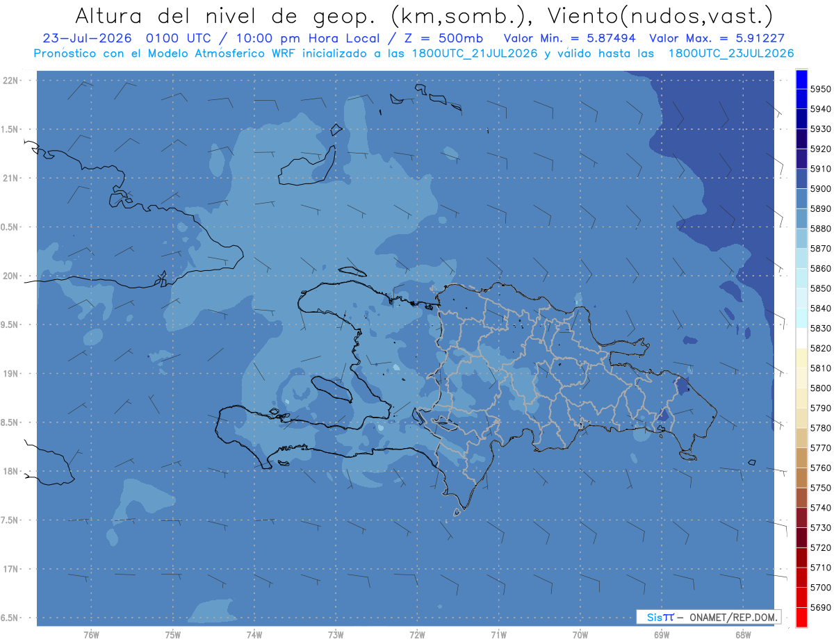Click the 5920 legend value
Image resolution: width=834 pixels, height=644 pixels.
point(821,149)
